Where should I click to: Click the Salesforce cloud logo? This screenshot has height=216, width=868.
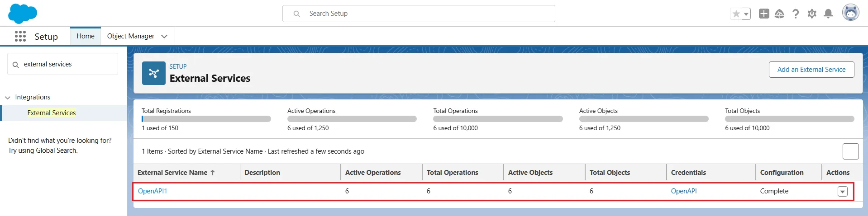coord(22,14)
